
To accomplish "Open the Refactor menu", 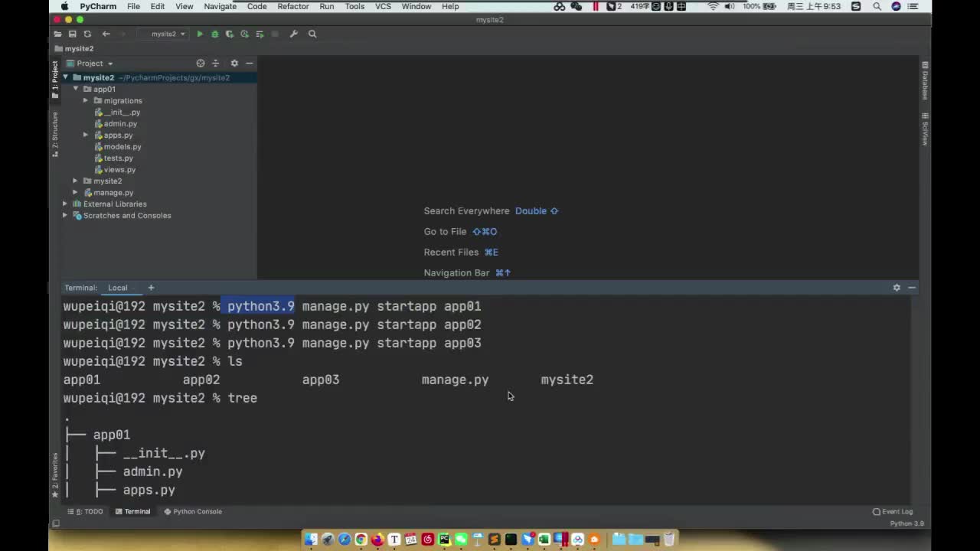I will (293, 6).
